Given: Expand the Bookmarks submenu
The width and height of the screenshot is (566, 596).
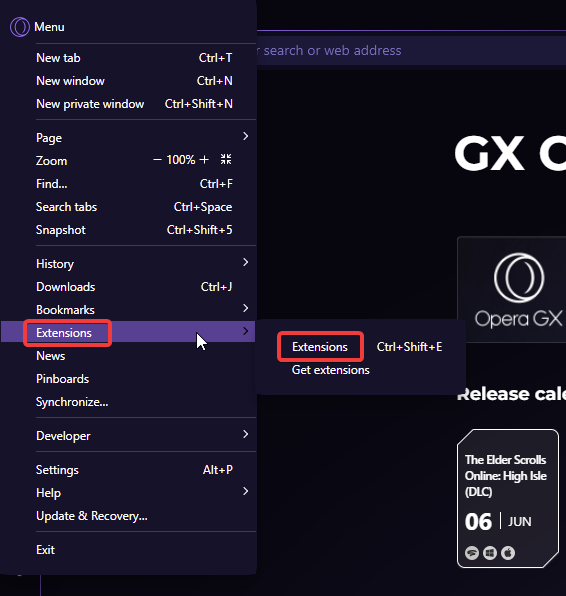Looking at the screenshot, I should point(128,310).
